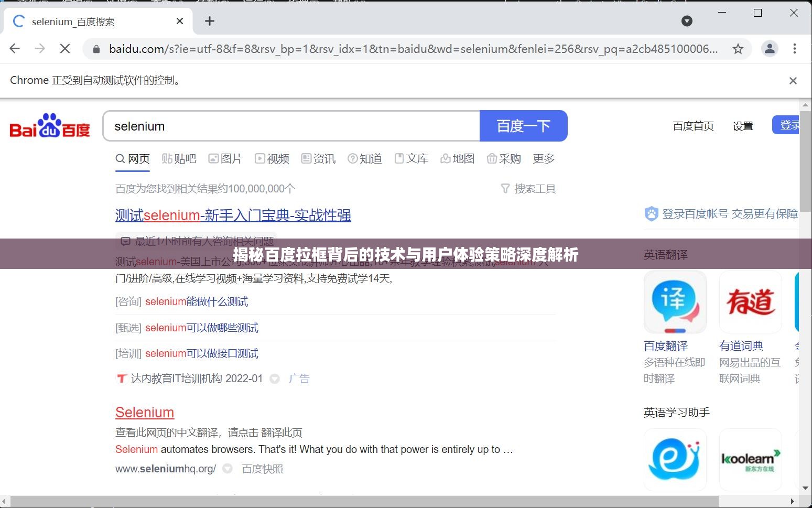Open selenium可以做接口测试 link
This screenshot has width=812, height=508.
[x=202, y=354]
